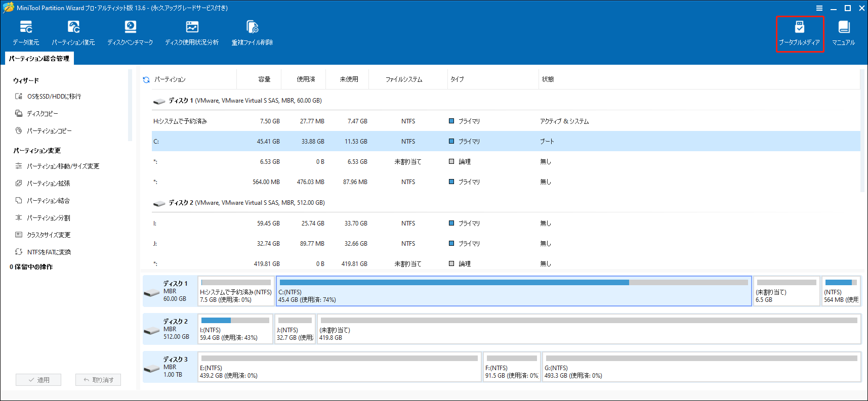Viewport: 868px width, 401px height.
Task: Open 重複ファイル削除 tool
Action: (x=252, y=33)
